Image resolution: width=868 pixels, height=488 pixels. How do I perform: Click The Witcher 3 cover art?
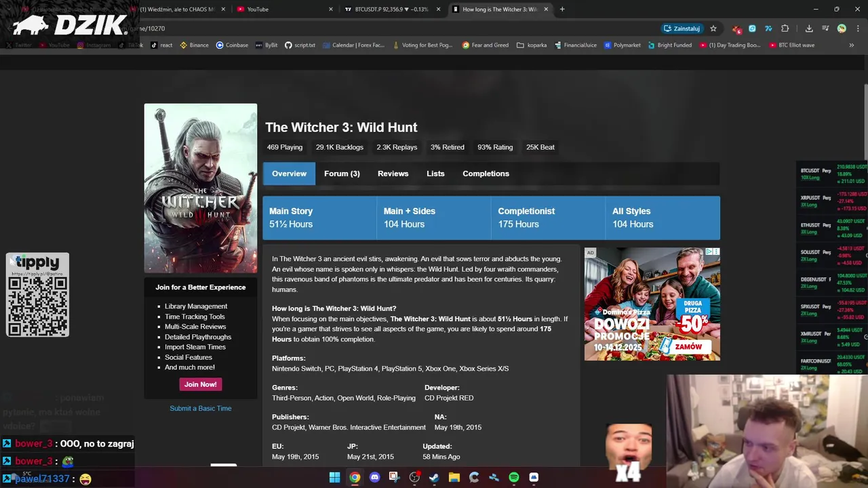click(x=201, y=188)
